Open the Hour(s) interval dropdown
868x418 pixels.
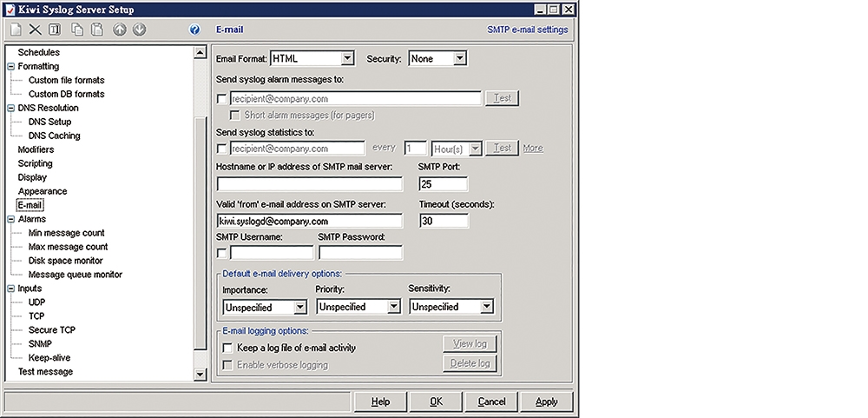click(475, 149)
